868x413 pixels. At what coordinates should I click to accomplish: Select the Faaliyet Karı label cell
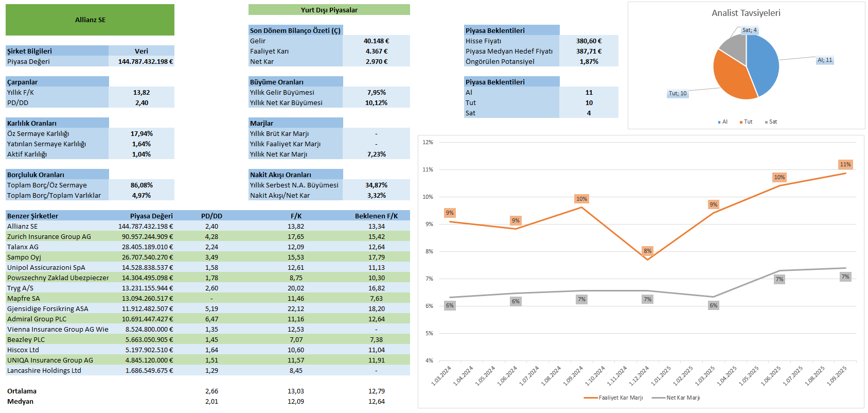295,51
